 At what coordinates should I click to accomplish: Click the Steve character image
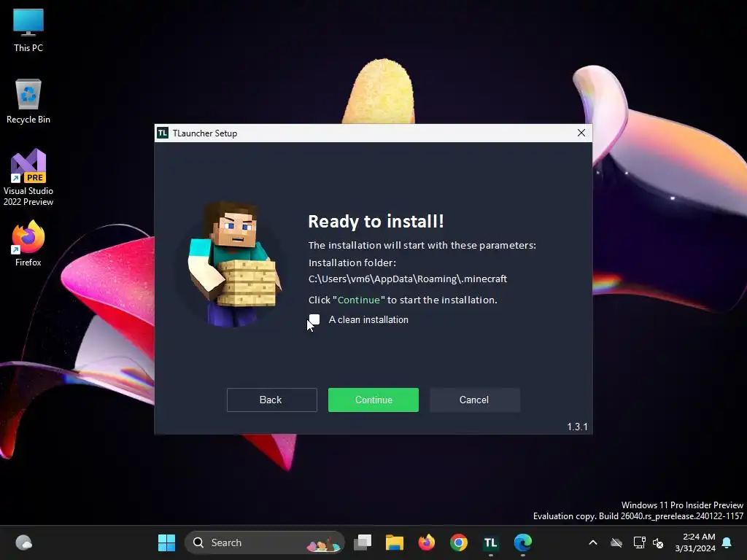[233, 264]
